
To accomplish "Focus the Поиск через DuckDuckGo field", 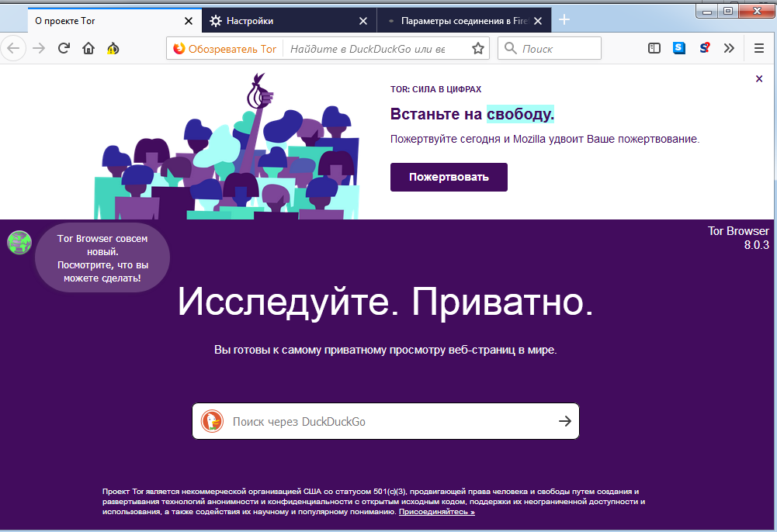I will (386, 421).
